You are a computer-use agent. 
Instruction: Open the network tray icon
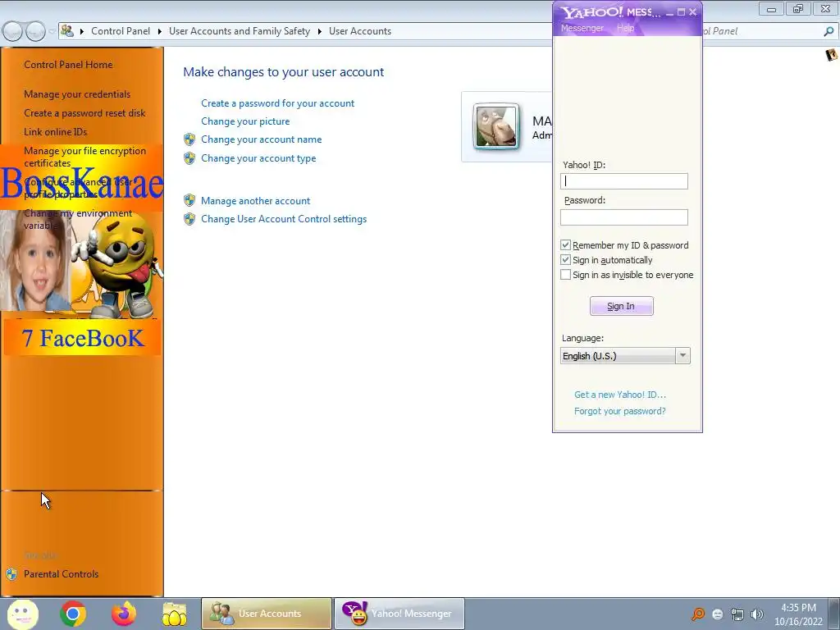(737, 614)
